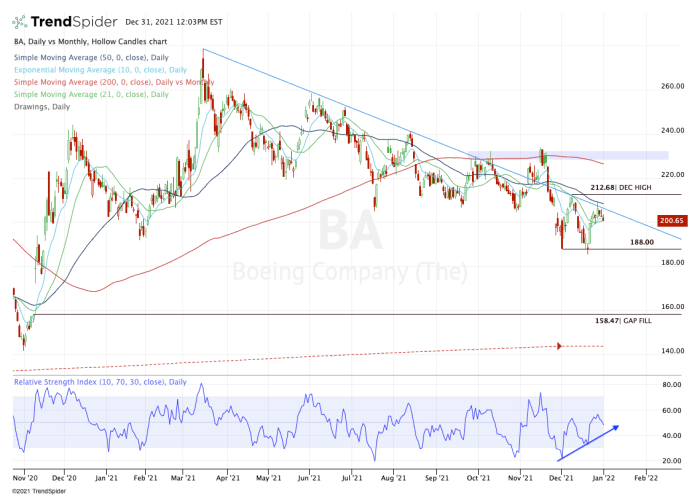Click the red triangle marker on dashed line
700x497 pixels.
pyautogui.click(x=559, y=346)
